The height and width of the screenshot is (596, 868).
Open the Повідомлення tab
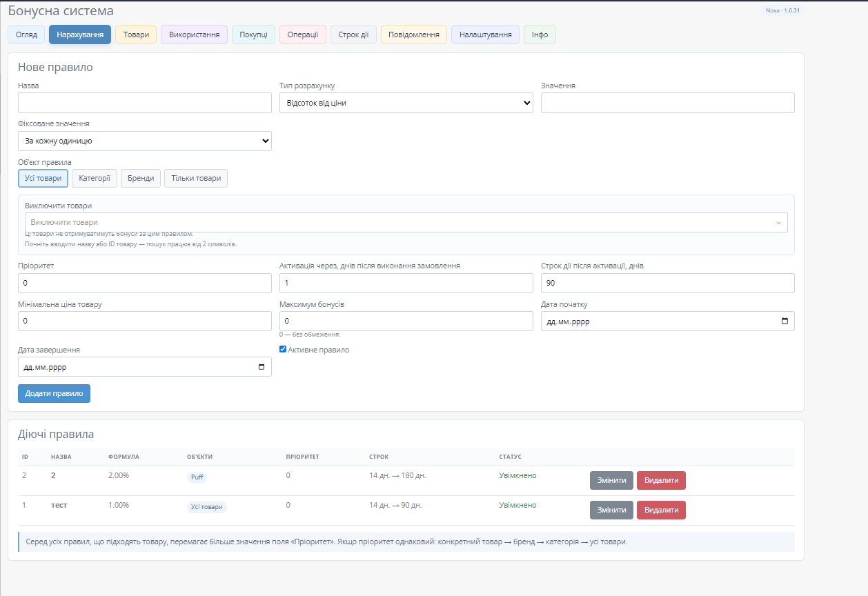click(x=414, y=34)
